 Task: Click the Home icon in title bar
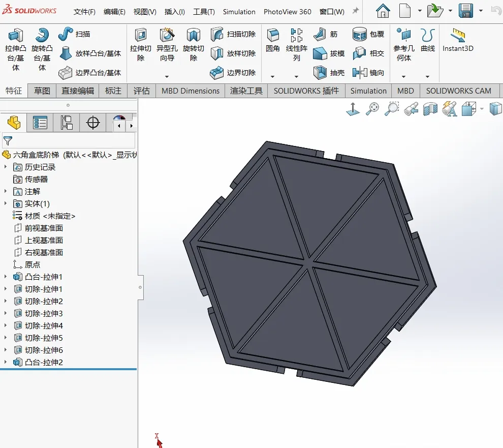tap(383, 11)
